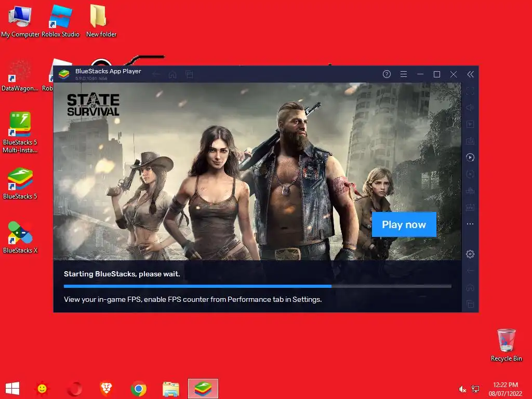The width and height of the screenshot is (532, 399).
Task: Open File Explorer from the taskbar
Action: pyautogui.click(x=170, y=389)
